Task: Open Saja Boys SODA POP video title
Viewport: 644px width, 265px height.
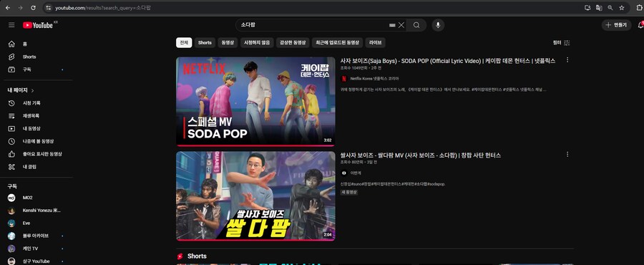Action: pos(448,61)
